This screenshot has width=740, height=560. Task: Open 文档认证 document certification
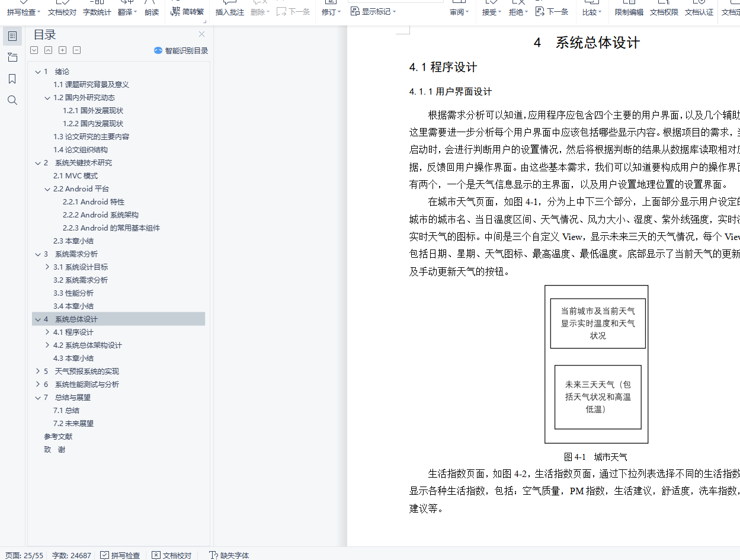point(699,12)
